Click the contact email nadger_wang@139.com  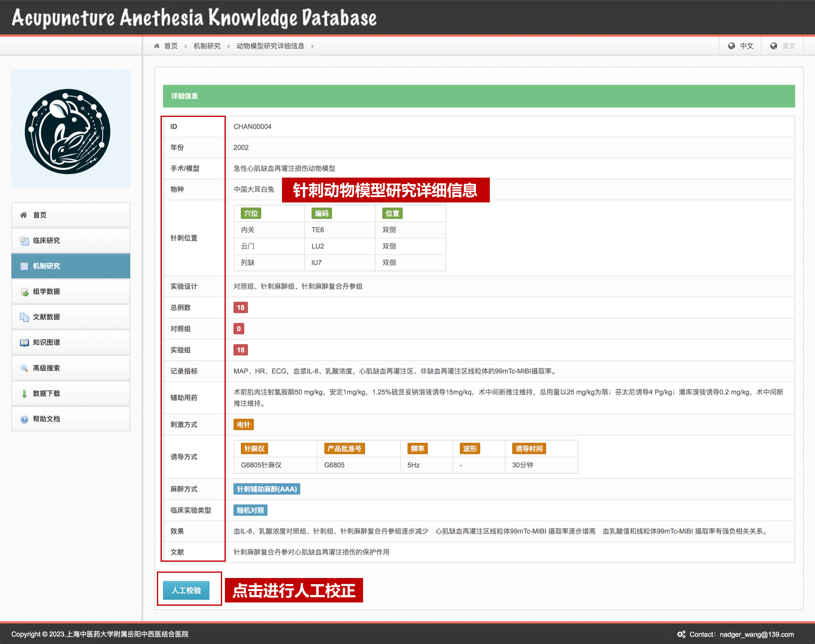tap(756, 634)
